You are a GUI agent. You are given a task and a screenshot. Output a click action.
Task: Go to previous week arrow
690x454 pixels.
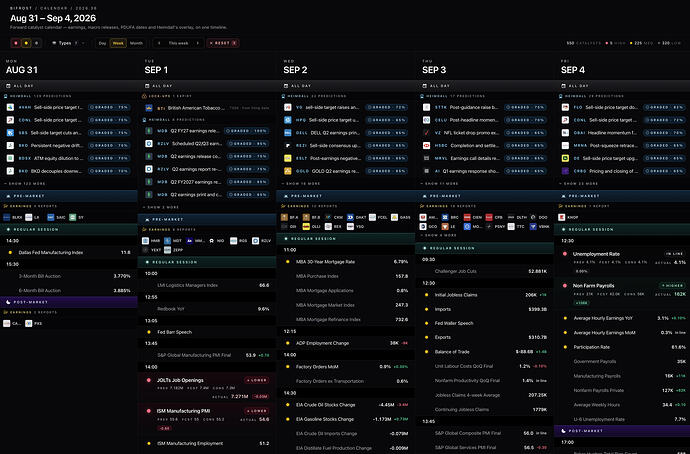pyautogui.click(x=159, y=43)
